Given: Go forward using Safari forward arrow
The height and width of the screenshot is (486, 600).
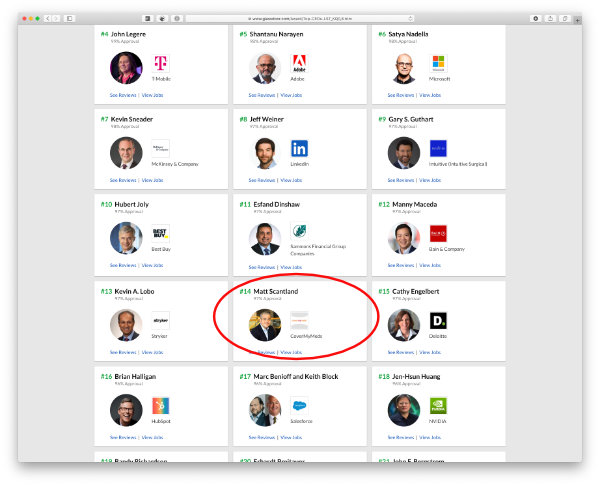Looking at the screenshot, I should [56, 18].
